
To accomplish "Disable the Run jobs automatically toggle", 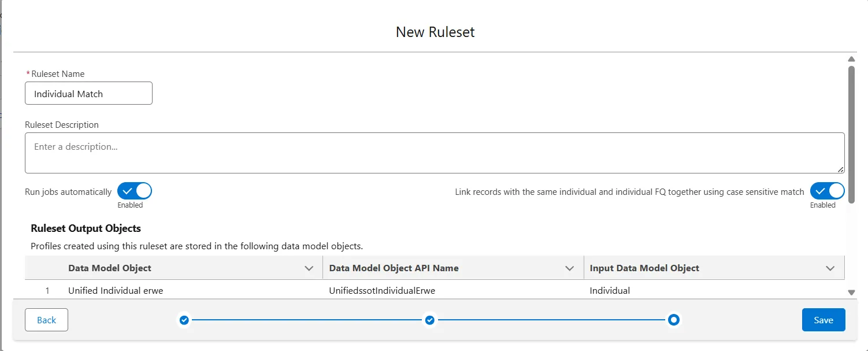I will (x=135, y=191).
